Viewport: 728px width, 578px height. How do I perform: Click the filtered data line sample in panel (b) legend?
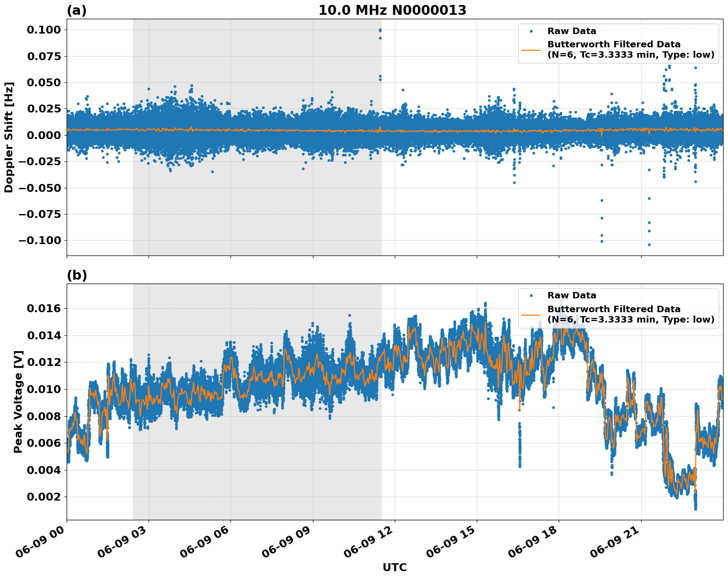(531, 315)
